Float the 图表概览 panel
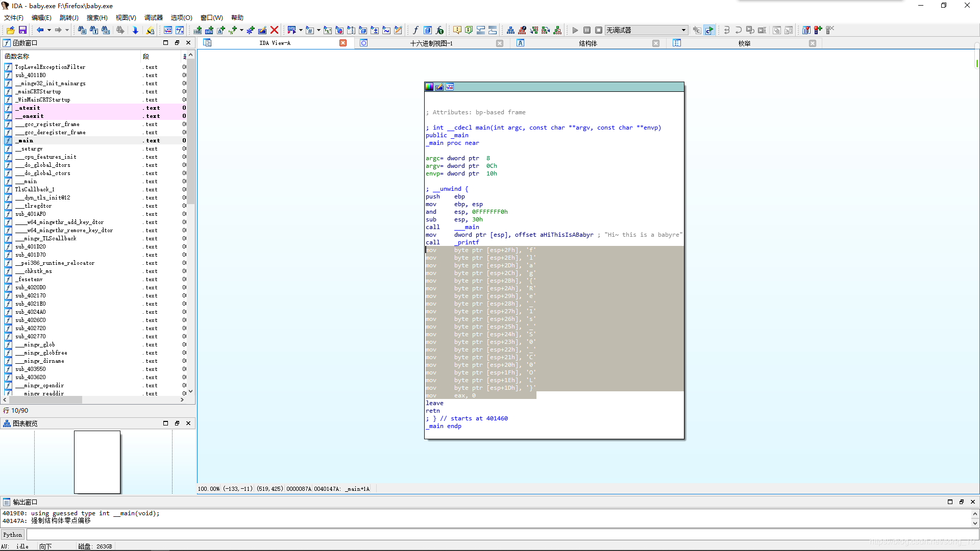This screenshot has width=980, height=551. tap(177, 423)
